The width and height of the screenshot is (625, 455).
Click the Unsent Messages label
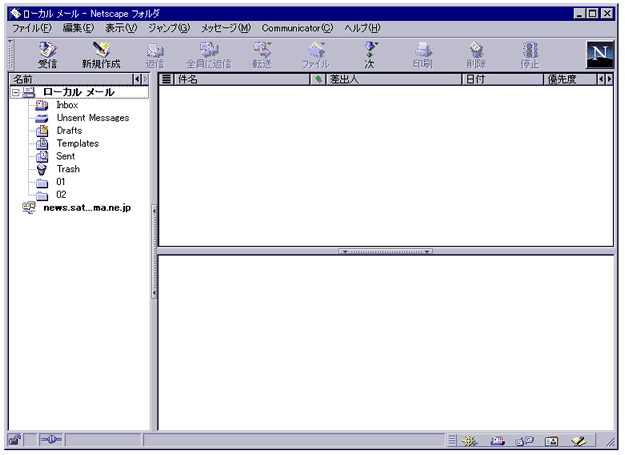(93, 118)
